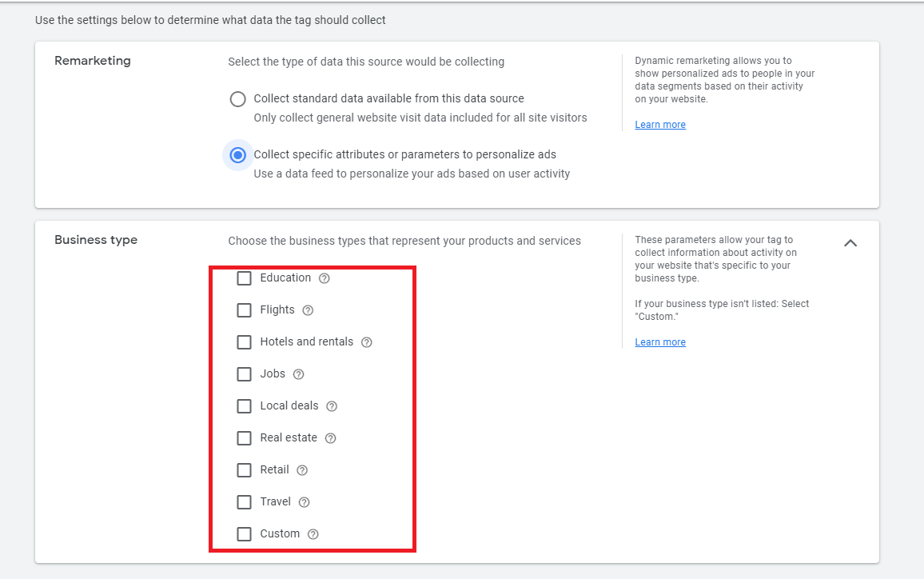The width and height of the screenshot is (924, 579).
Task: Open Learn more link in Business type help
Action: (x=660, y=342)
